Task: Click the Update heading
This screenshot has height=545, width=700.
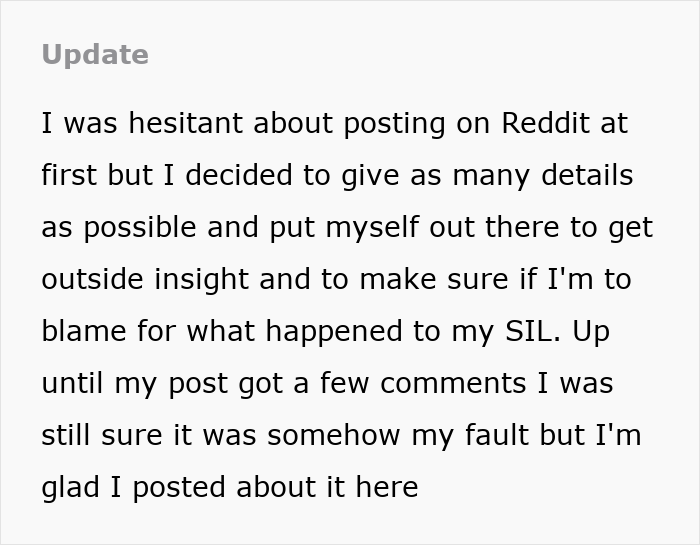Action: click(x=95, y=55)
